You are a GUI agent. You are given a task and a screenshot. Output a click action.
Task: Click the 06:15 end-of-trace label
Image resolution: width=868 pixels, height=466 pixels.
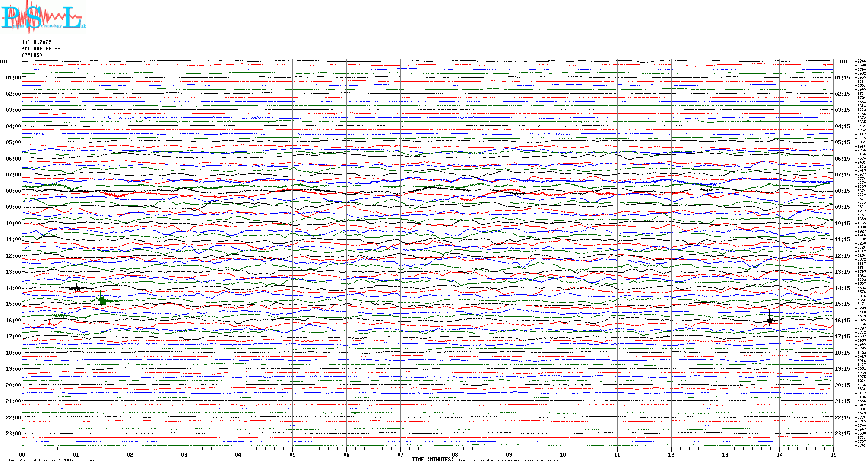pyautogui.click(x=843, y=159)
